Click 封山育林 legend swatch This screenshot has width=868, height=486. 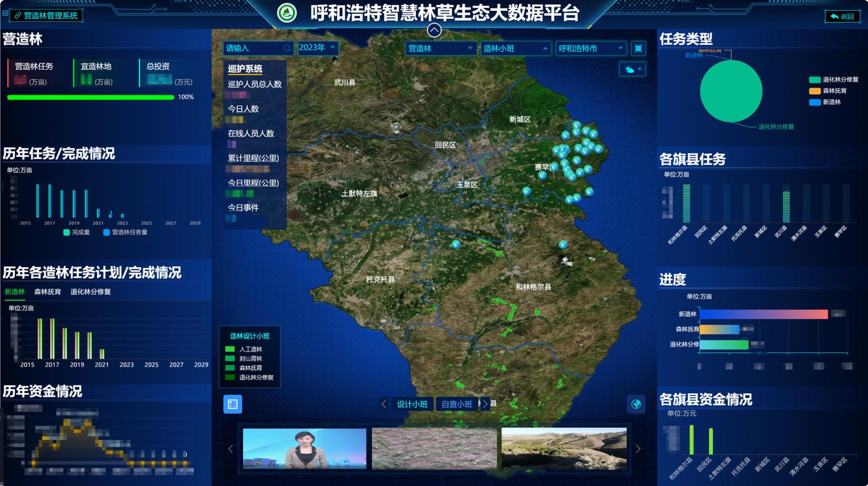tap(230, 358)
